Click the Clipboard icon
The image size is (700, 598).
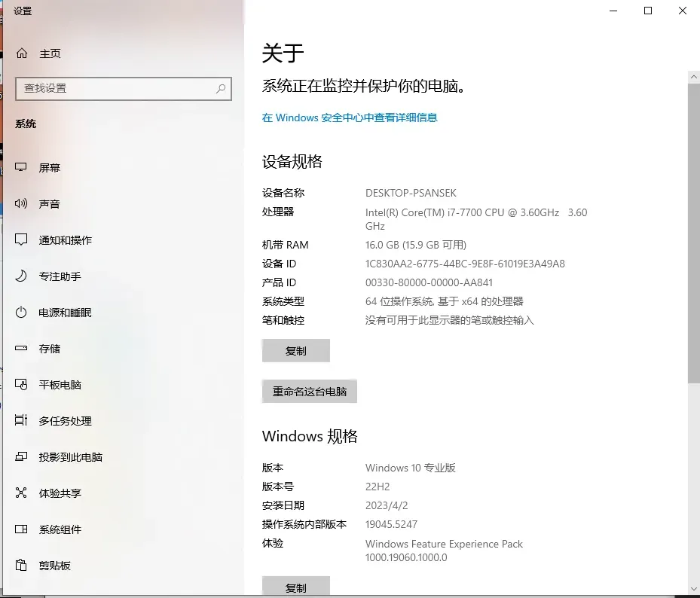[x=21, y=565]
